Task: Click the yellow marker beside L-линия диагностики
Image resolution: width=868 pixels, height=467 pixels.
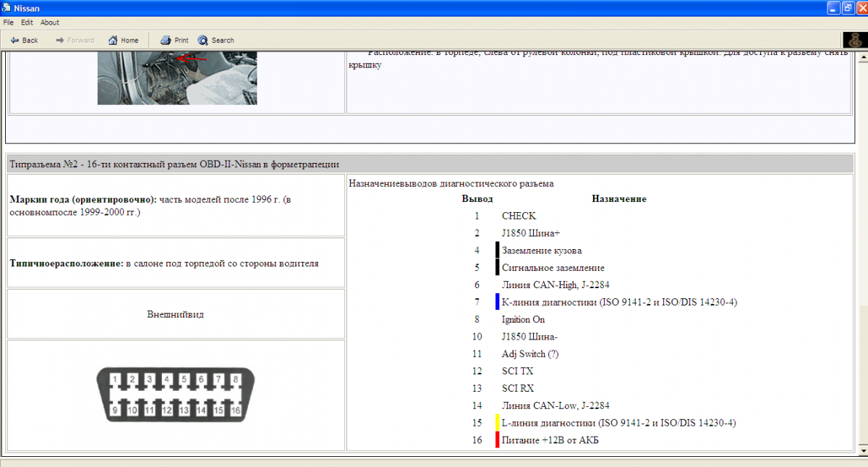Action: click(x=498, y=423)
